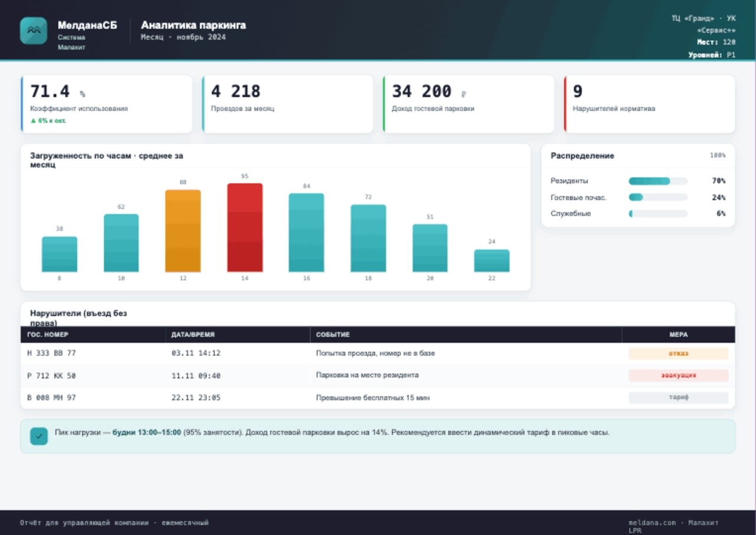The image size is (756, 535).
Task: Click the 'будни 13:00–15:00' bold text
Action: (146, 433)
